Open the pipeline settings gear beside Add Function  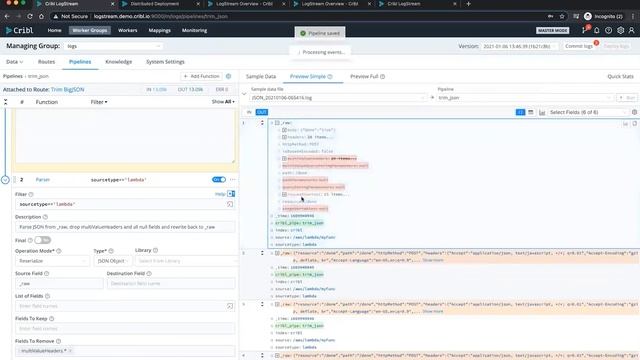(229, 76)
